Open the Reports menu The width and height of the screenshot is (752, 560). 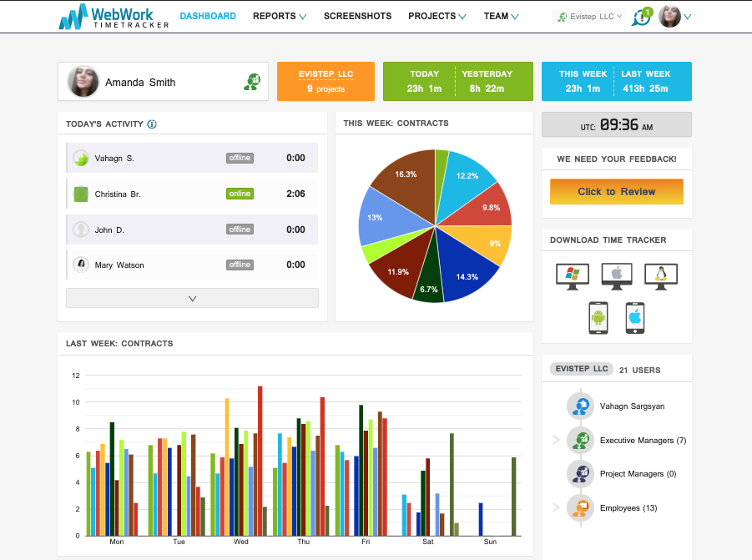click(280, 16)
